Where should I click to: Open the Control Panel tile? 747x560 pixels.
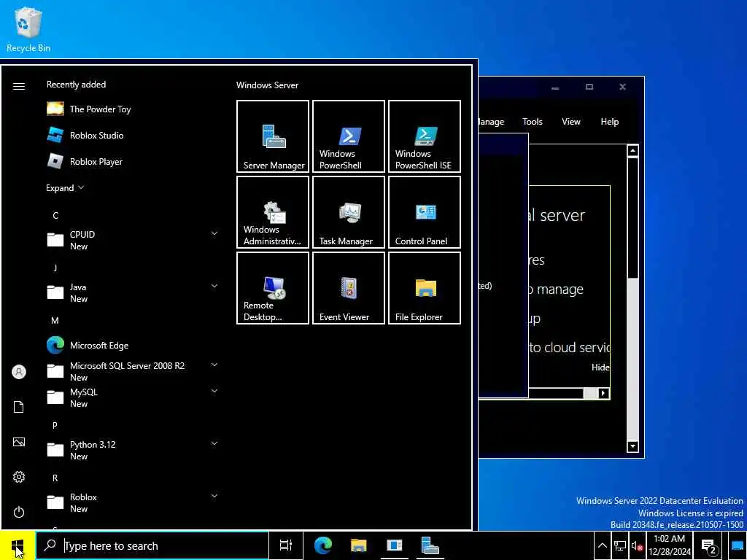[x=425, y=212]
